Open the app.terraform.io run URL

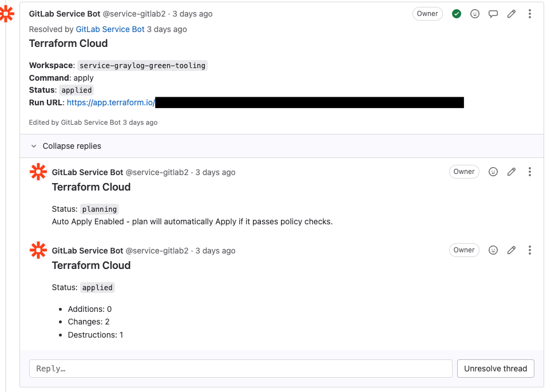(111, 102)
